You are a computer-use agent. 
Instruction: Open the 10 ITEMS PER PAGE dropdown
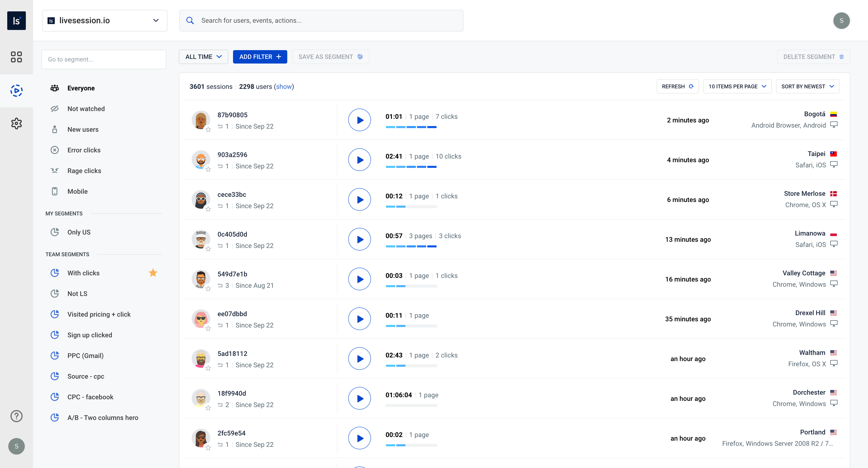click(x=738, y=87)
